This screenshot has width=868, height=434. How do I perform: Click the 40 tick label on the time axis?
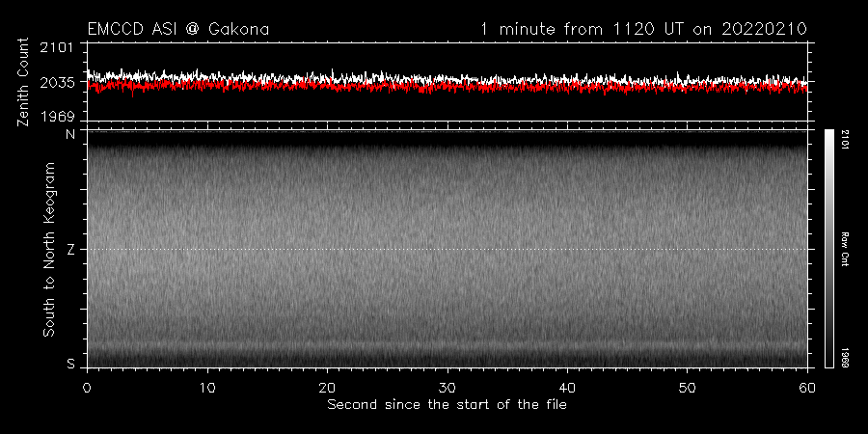point(567,387)
